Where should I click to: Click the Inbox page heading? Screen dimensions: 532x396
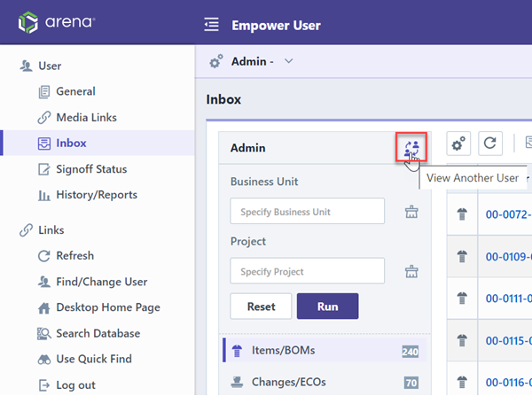tap(223, 100)
